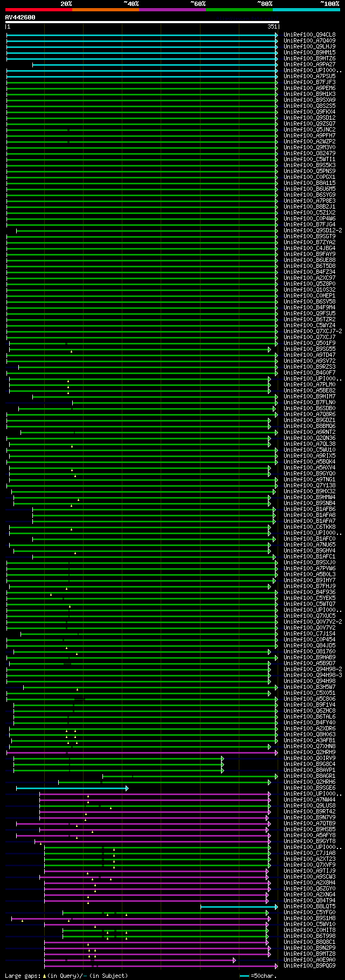Select hit UniRef100_B7FLN0

[x=309, y=403]
